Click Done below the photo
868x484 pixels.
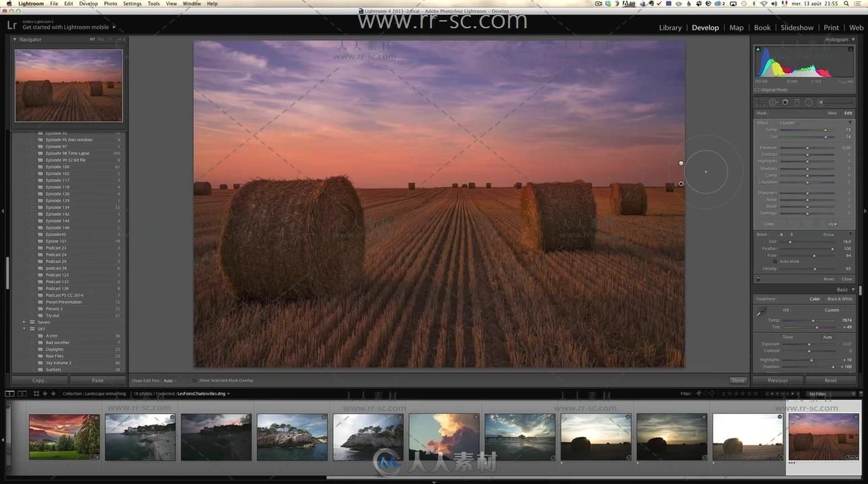(x=738, y=380)
